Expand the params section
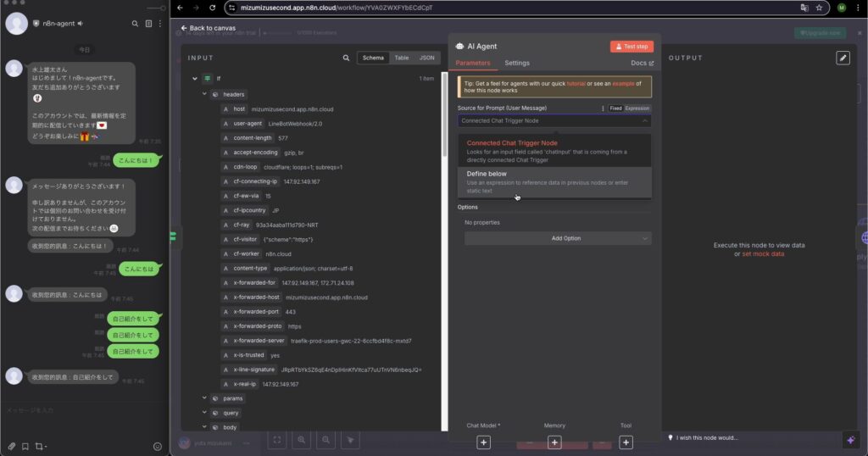 [x=204, y=398]
